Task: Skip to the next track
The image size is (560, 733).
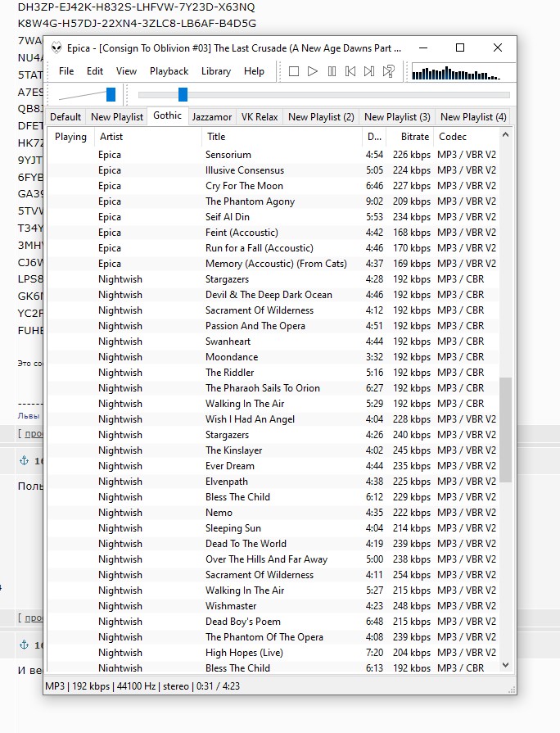Action: click(369, 71)
